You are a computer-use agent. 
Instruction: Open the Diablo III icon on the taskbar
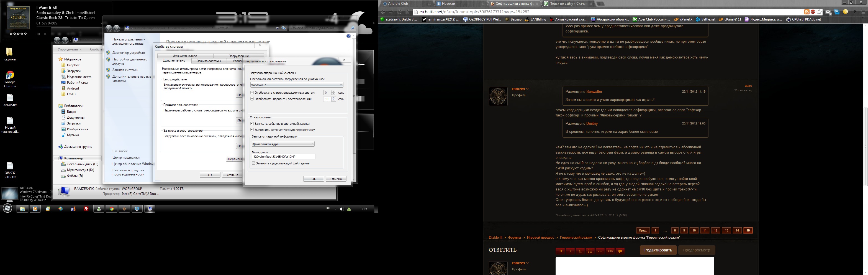(x=124, y=209)
